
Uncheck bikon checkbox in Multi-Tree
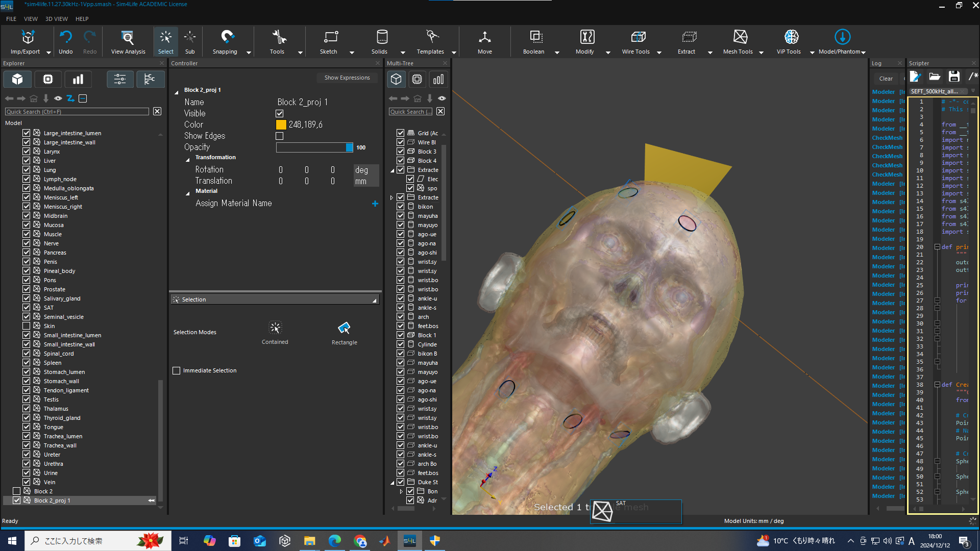[401, 207]
